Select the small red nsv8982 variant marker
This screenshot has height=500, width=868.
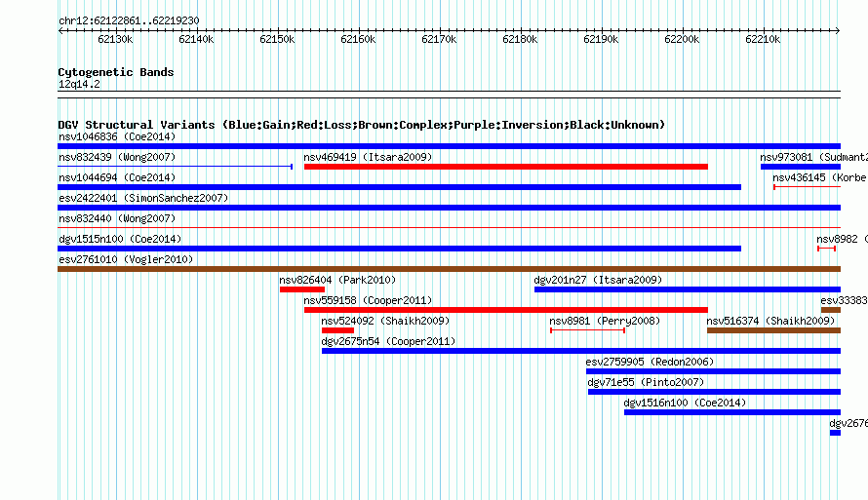826,249
